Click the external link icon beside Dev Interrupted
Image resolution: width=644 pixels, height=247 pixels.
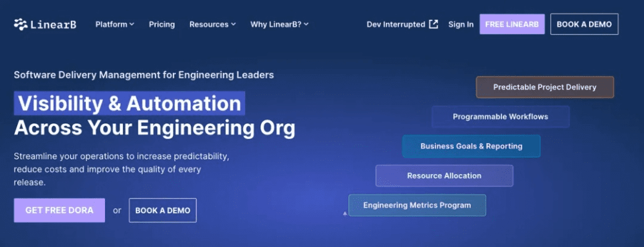coord(433,25)
